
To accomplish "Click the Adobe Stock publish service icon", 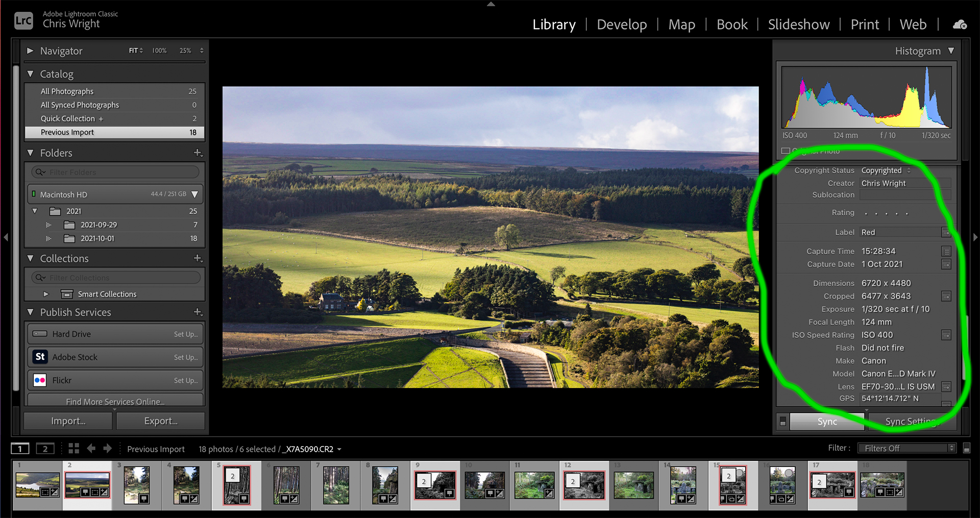I will tap(40, 357).
